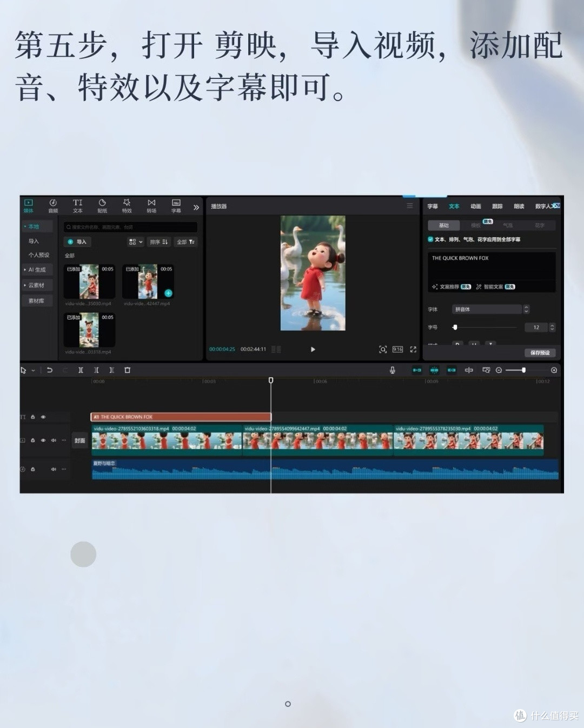Screen dimensions: 584x728
Task: Select 导入 in the left sidebar
Action: pos(34,241)
